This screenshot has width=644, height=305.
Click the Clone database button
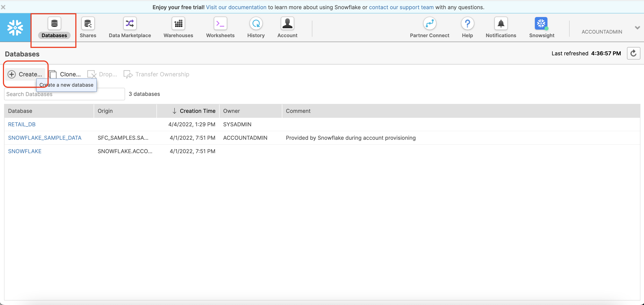[65, 74]
